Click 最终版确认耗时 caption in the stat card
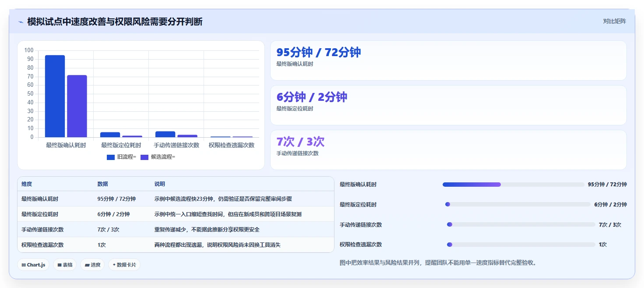Image resolution: width=644 pixels, height=288 pixels. [295, 64]
